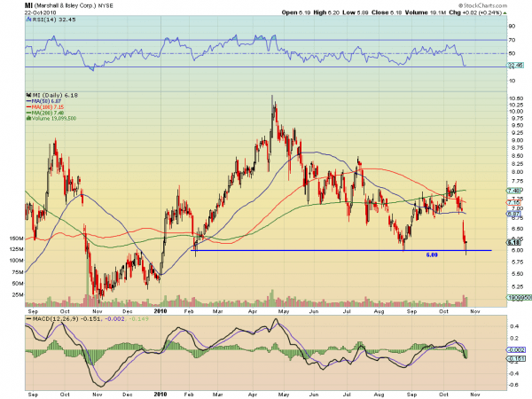Click the 75M volume axis label
Viewport: 532px width, 399px height.
pos(18,272)
